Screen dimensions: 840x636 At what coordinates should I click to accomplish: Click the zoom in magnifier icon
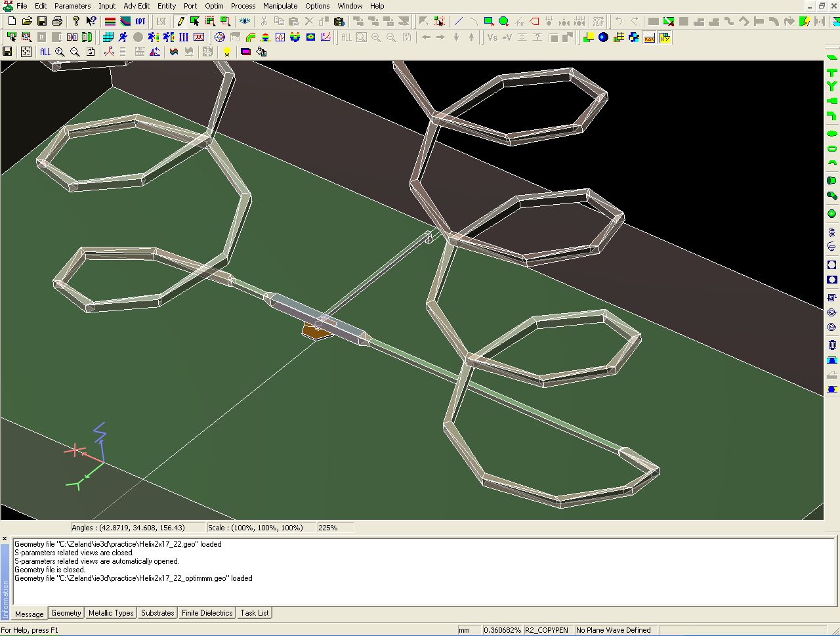click(x=60, y=52)
